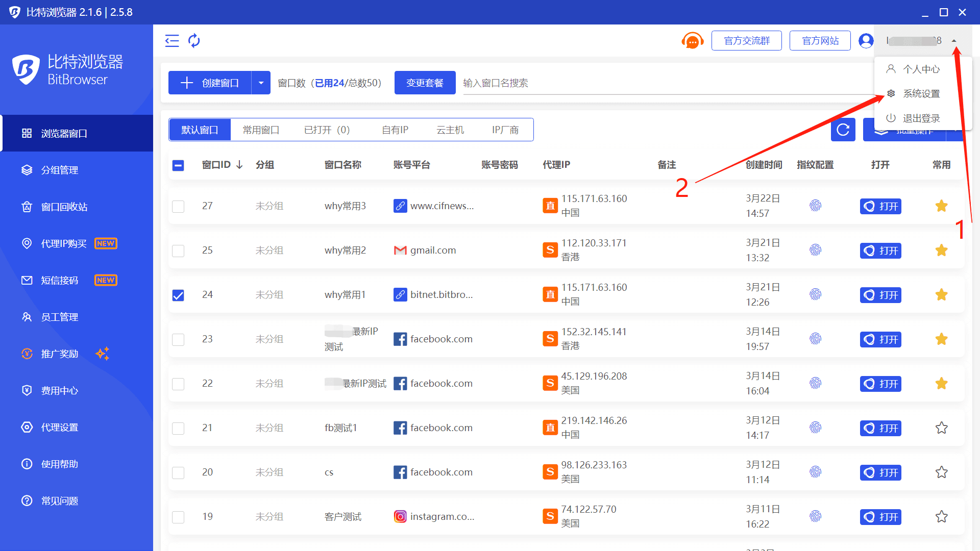Open 个人中心 from account menu

923,69
